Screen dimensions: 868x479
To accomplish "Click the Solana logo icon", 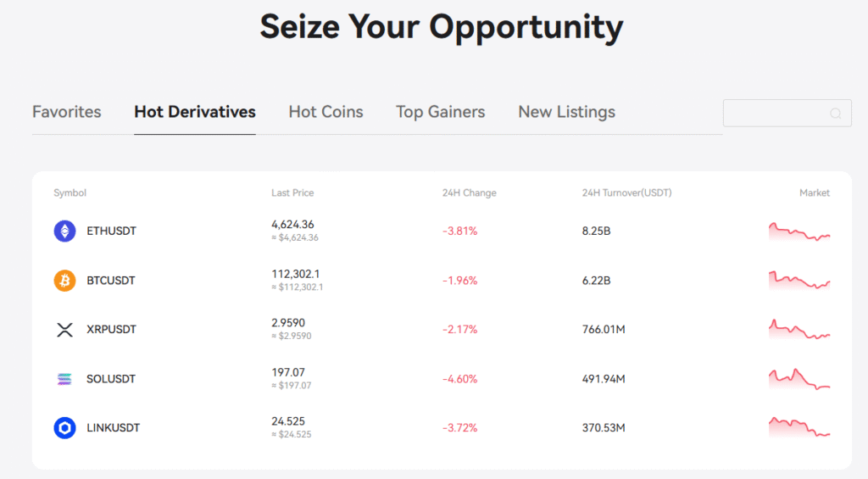I will click(64, 379).
